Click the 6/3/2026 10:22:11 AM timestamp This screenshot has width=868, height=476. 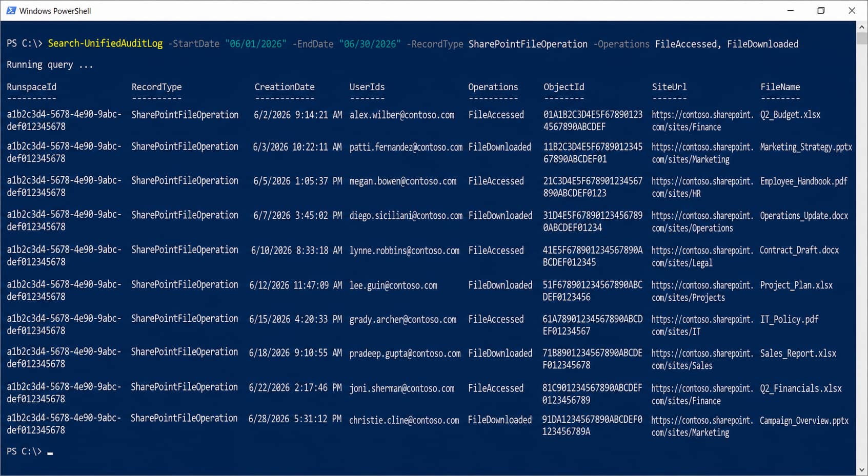click(x=297, y=147)
